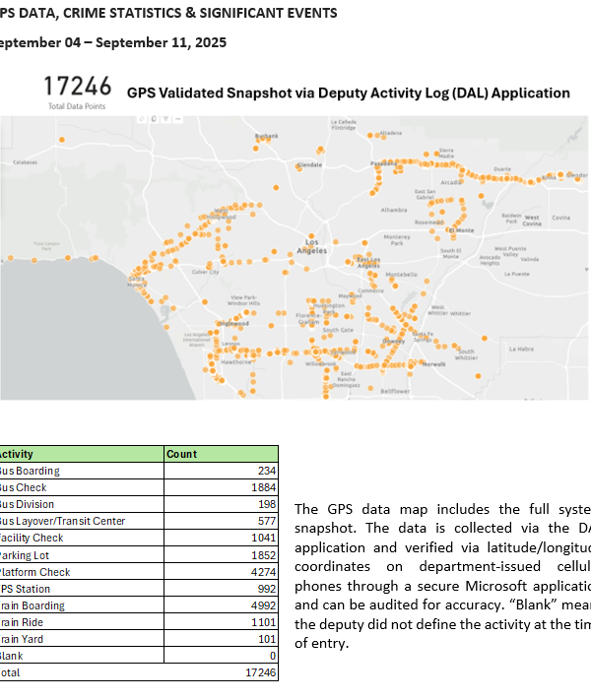
Task: Click the Facility Check row label
Action: coord(33,538)
